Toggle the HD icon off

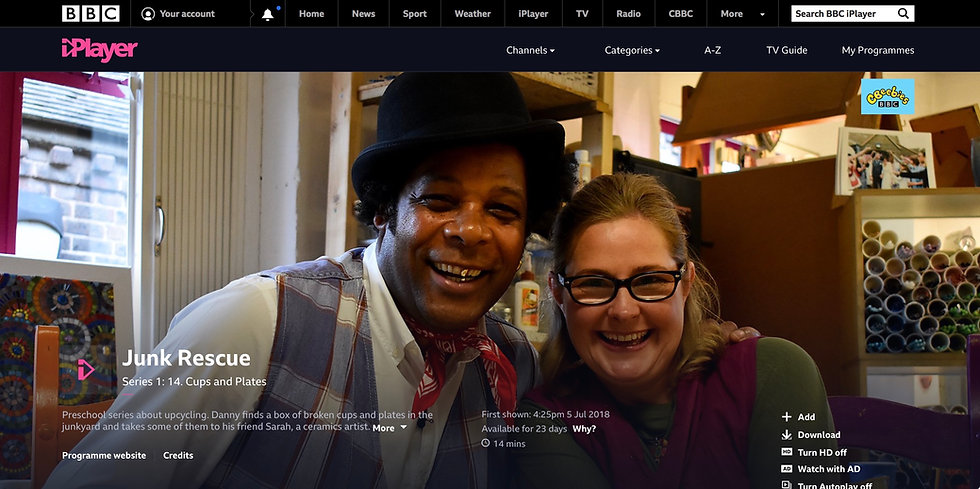tap(786, 451)
